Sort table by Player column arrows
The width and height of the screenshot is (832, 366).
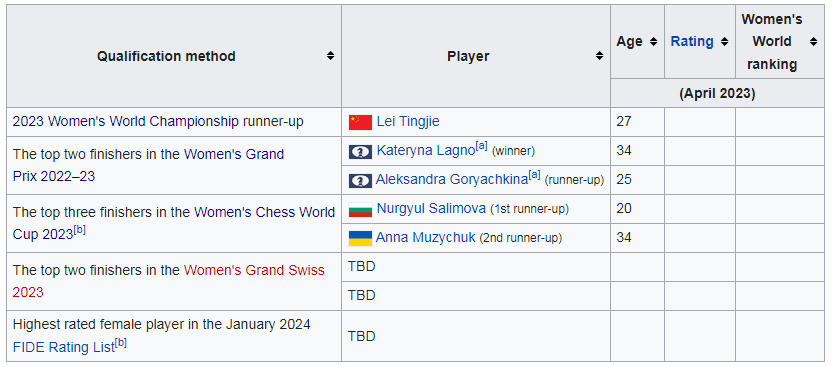[599, 56]
